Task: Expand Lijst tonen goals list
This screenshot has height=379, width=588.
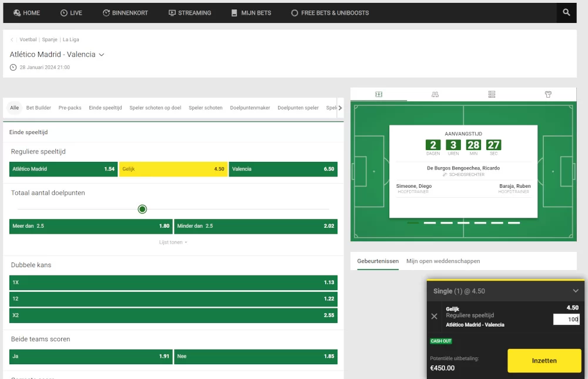Action: (x=173, y=242)
